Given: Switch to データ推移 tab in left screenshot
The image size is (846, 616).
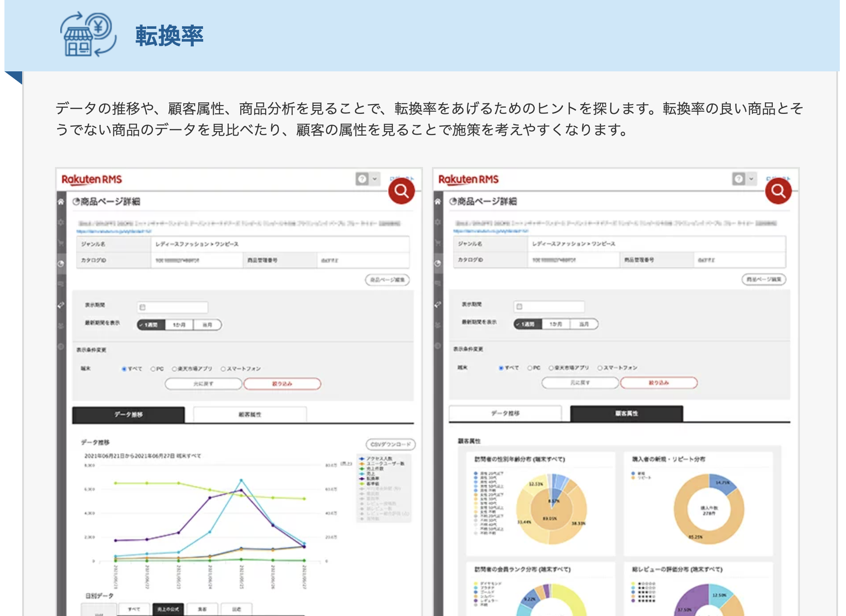Looking at the screenshot, I should pyautogui.click(x=129, y=414).
